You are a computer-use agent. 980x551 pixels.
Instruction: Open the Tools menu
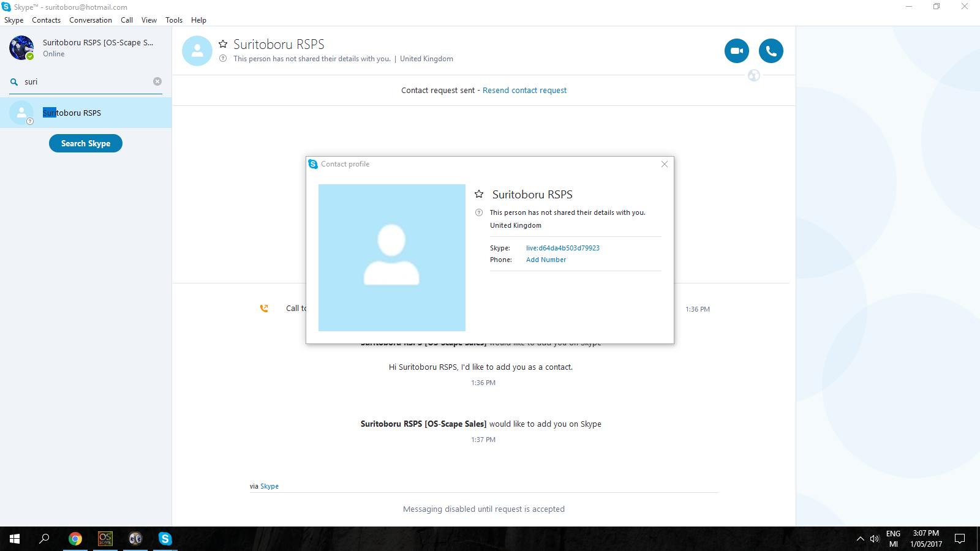tap(174, 20)
